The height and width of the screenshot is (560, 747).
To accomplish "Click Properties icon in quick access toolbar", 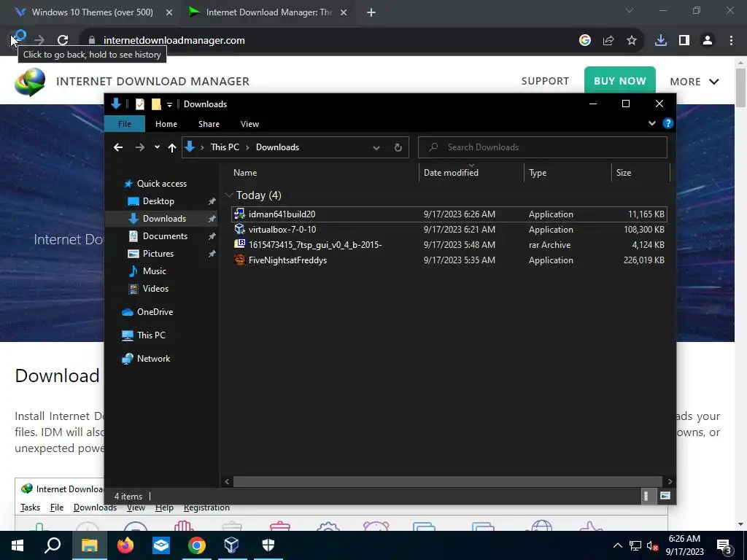I will pos(139,104).
